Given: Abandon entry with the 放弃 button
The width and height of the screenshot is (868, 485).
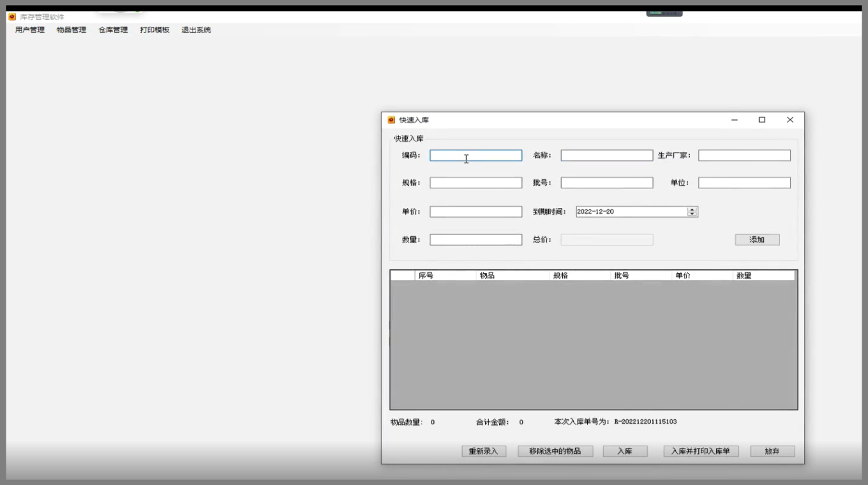Looking at the screenshot, I should pos(772,451).
